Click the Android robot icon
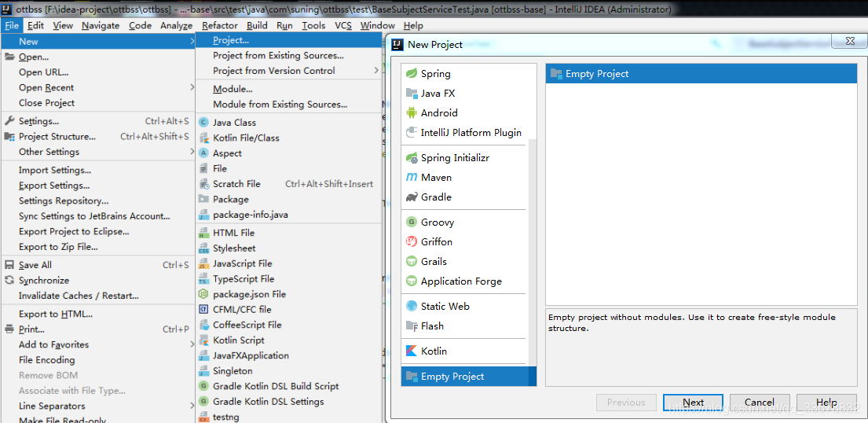Screen dimensions: 868x423 (412, 112)
